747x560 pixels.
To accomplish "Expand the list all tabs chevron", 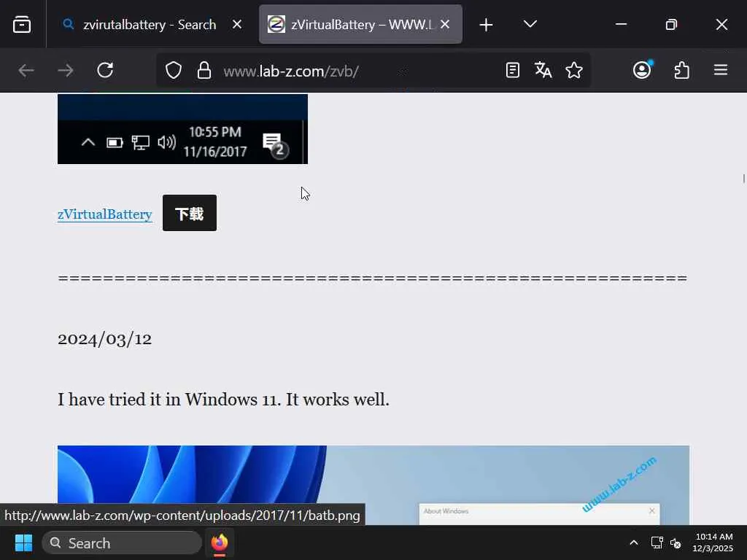I will pyautogui.click(x=530, y=24).
